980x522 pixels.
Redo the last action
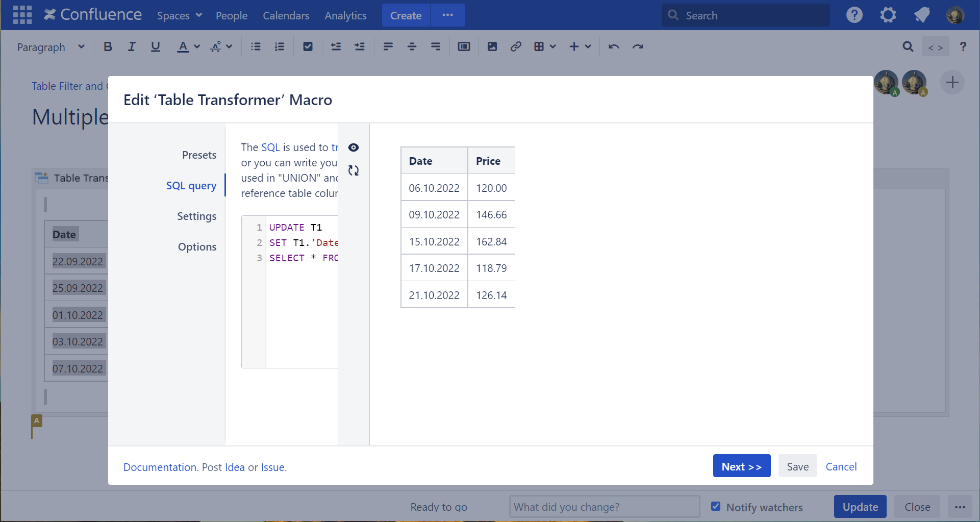click(x=638, y=47)
